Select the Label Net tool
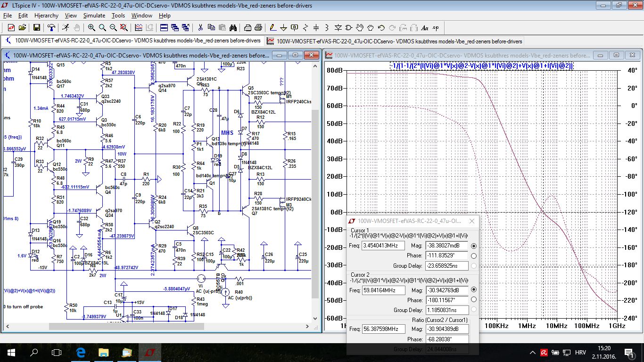 point(294,27)
